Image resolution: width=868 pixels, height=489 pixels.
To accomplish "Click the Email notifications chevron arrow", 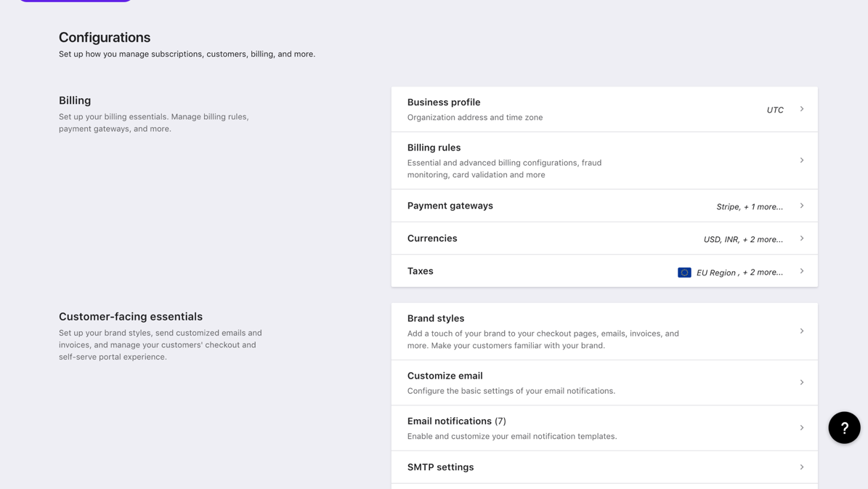I will 802,428.
